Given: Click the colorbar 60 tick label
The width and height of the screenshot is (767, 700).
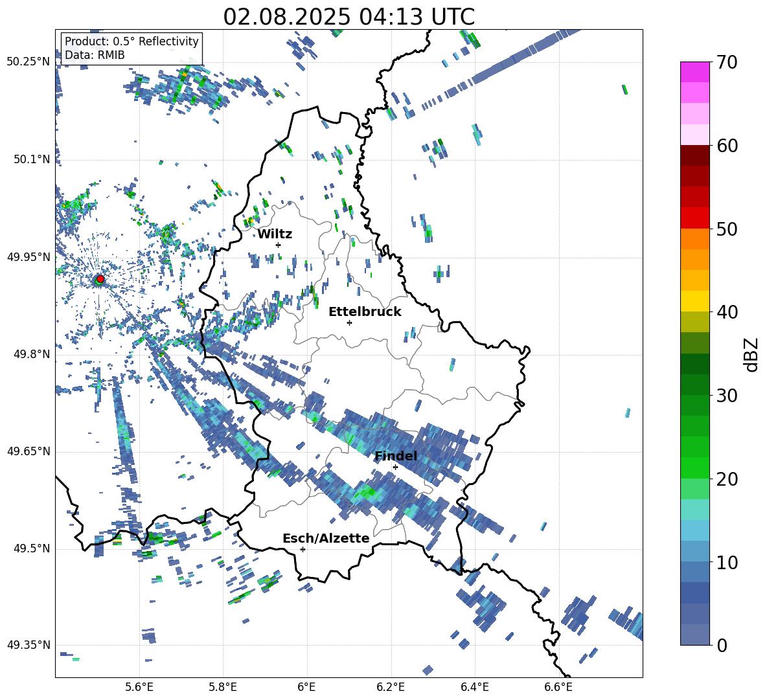Looking at the screenshot, I should tap(726, 146).
